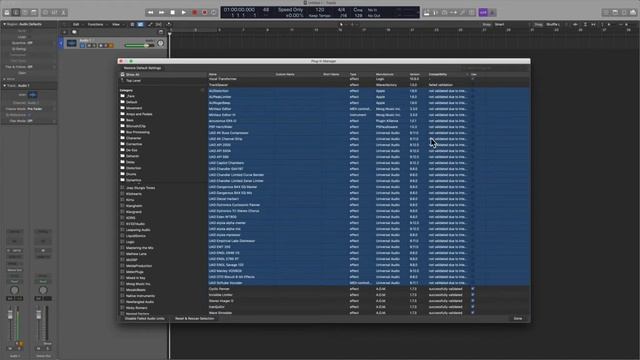
Task: Click the LCD position display 01:00:00:00.000
Action: [239, 10]
